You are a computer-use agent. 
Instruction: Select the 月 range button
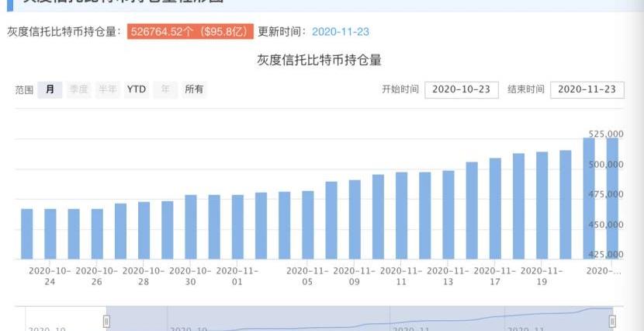coord(50,89)
